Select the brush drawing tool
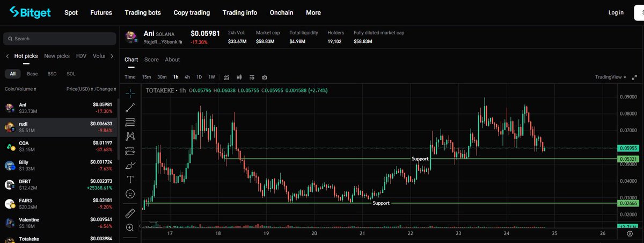 tap(130, 165)
